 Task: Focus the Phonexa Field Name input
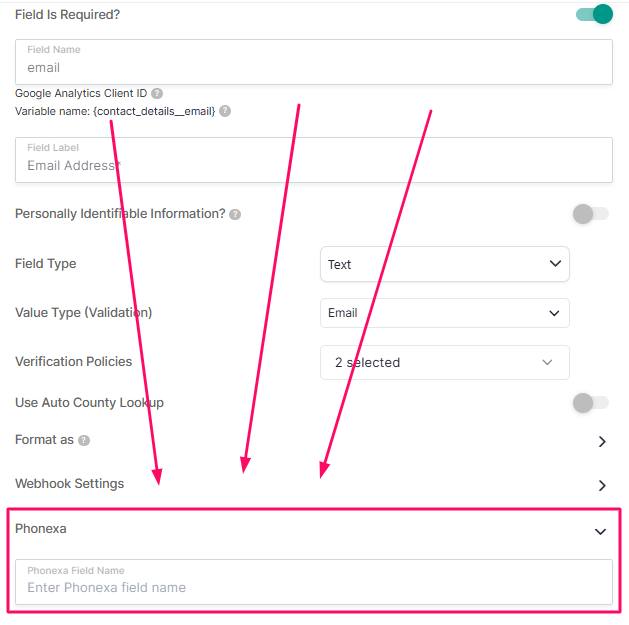314,582
